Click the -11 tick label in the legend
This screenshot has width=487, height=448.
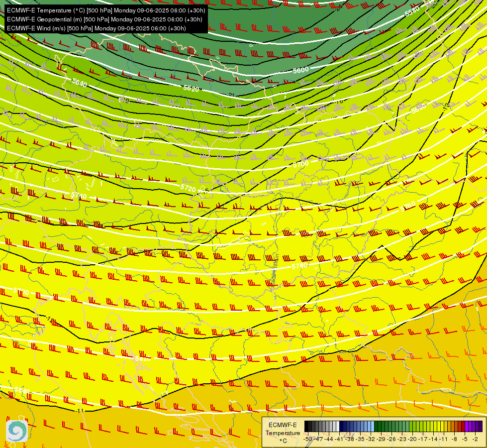[444, 439]
